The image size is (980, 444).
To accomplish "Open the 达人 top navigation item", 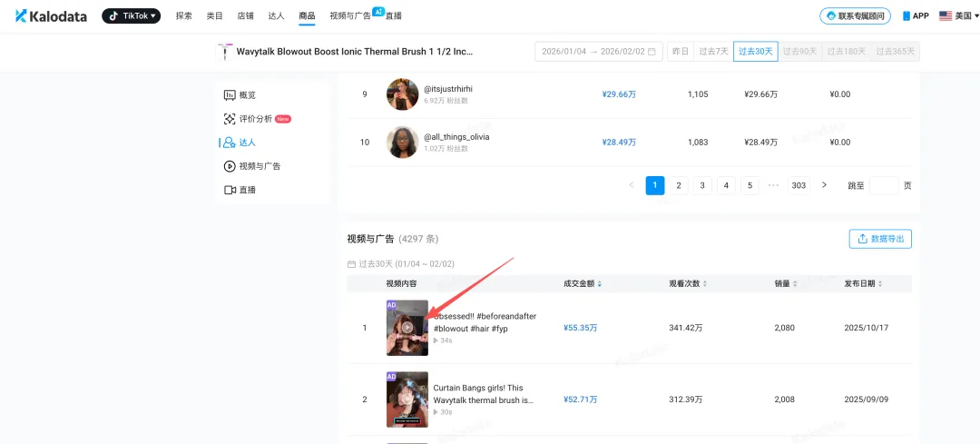I will [x=276, y=16].
